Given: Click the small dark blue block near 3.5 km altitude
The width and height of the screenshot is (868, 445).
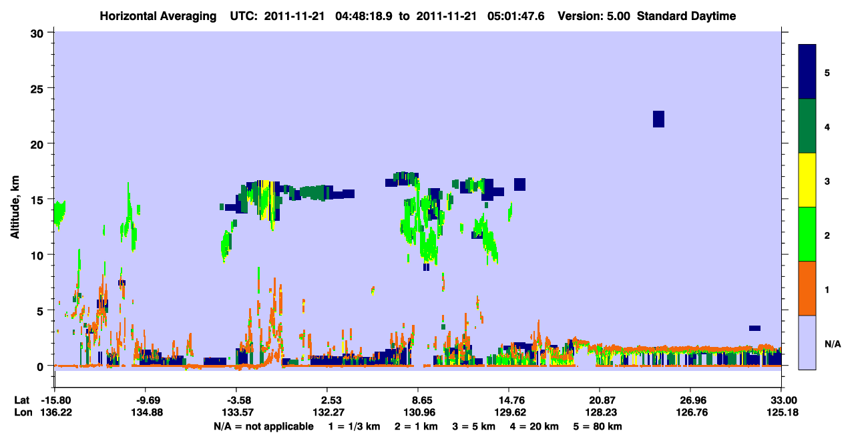Looking at the screenshot, I should tap(754, 328).
